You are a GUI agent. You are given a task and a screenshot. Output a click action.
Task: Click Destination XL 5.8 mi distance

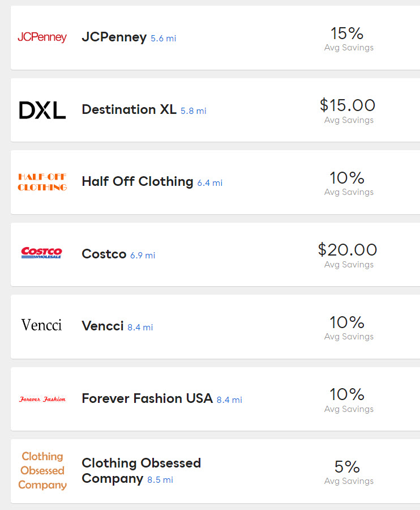click(x=194, y=111)
